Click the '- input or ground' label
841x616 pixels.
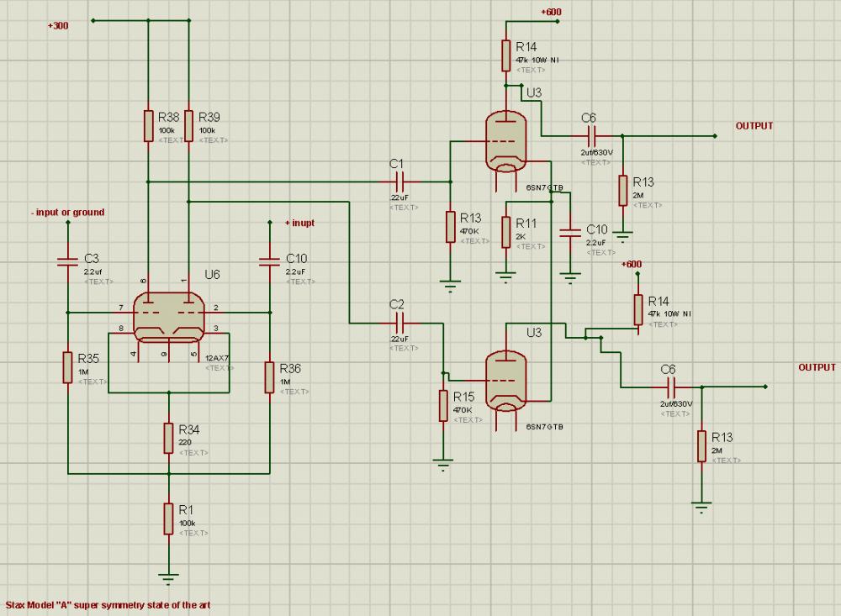[x=67, y=213]
